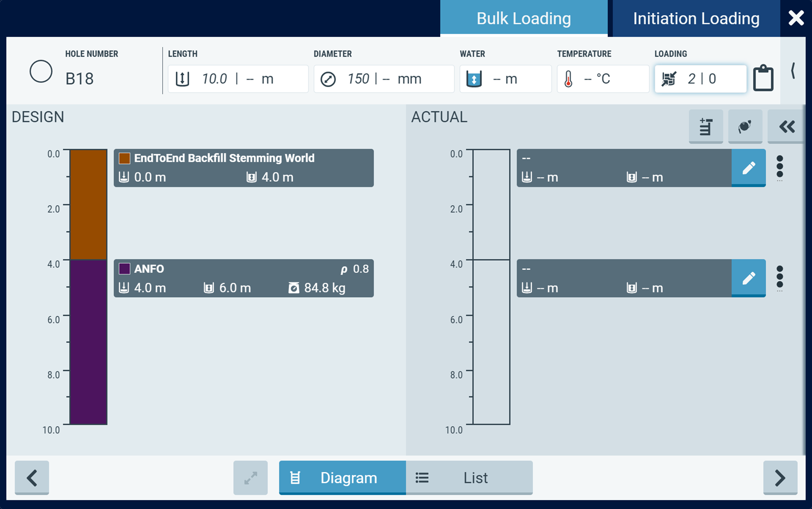Screen dimensions: 812x509
Task: Click the Length input field
Action: tap(238, 79)
